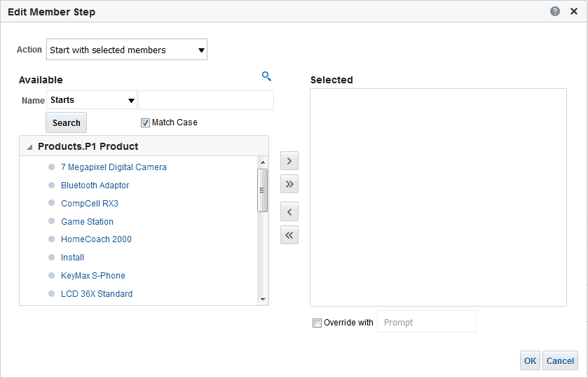Move selected member to Selected list
Viewport: 588px width, 378px height.
tap(289, 161)
